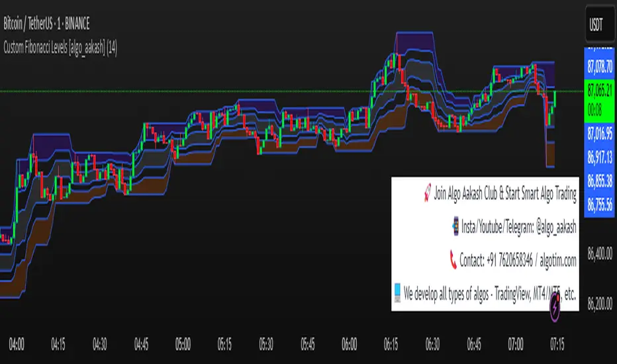This screenshot has height=364, width=617.
Task: Click the 86,917.13 price label
Action: pos(599,158)
